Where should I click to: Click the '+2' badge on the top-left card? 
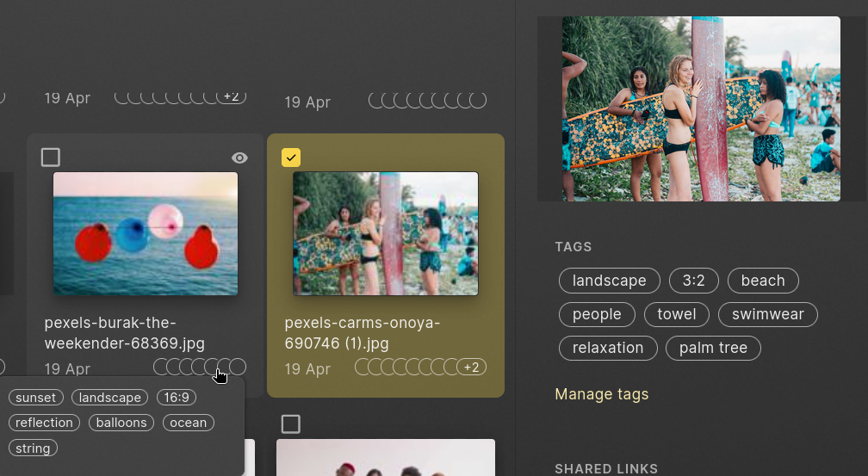pos(232,96)
